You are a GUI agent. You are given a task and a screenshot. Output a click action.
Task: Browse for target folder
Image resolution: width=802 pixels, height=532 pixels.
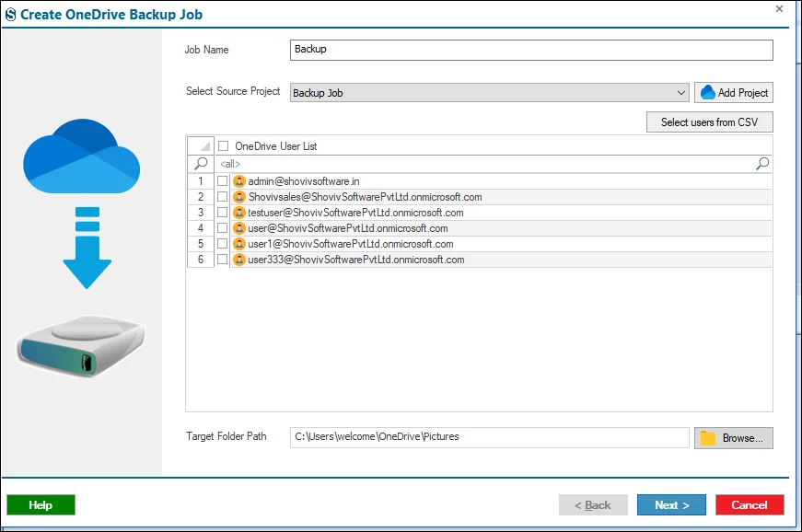734,438
